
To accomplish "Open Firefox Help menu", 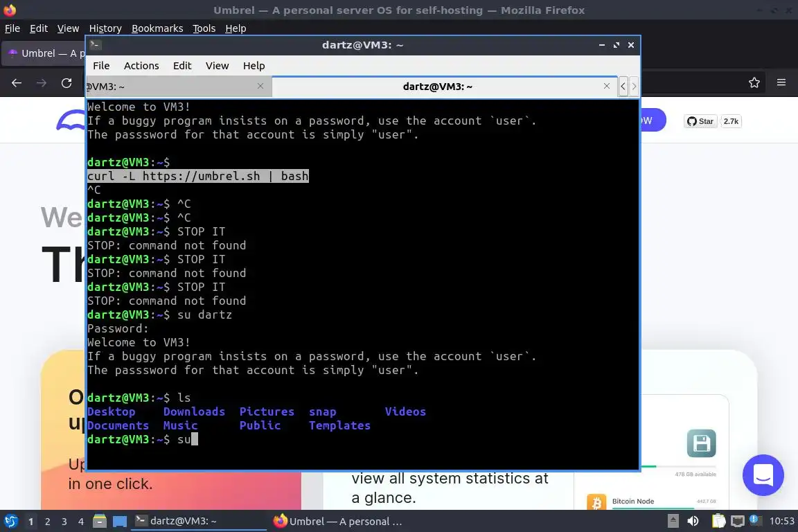I will (x=236, y=28).
